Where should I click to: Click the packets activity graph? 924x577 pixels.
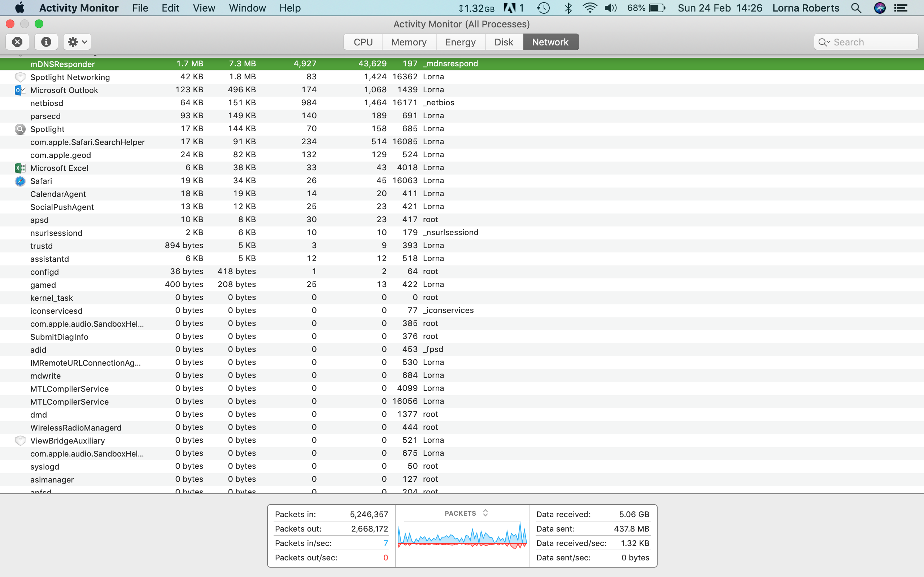[x=462, y=536]
